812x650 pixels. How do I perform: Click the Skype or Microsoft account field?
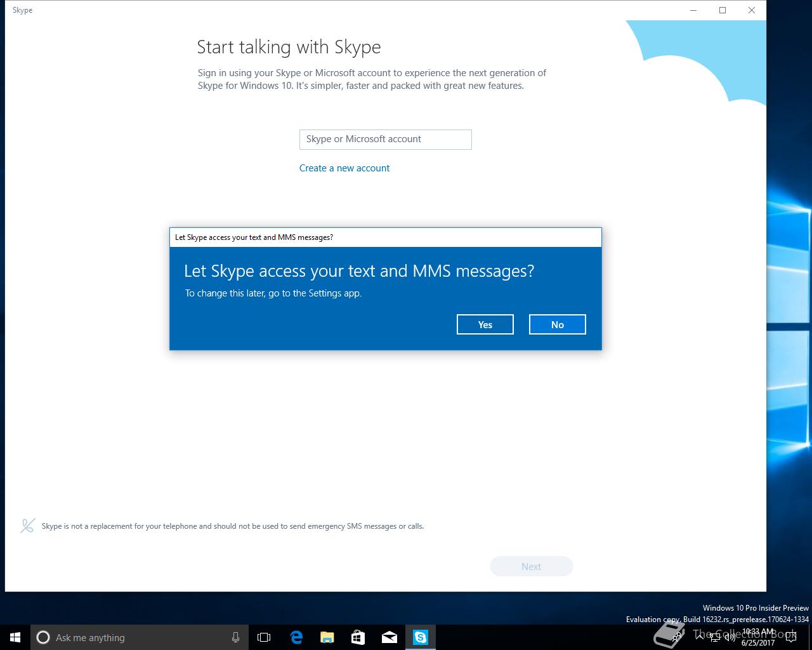coord(385,140)
